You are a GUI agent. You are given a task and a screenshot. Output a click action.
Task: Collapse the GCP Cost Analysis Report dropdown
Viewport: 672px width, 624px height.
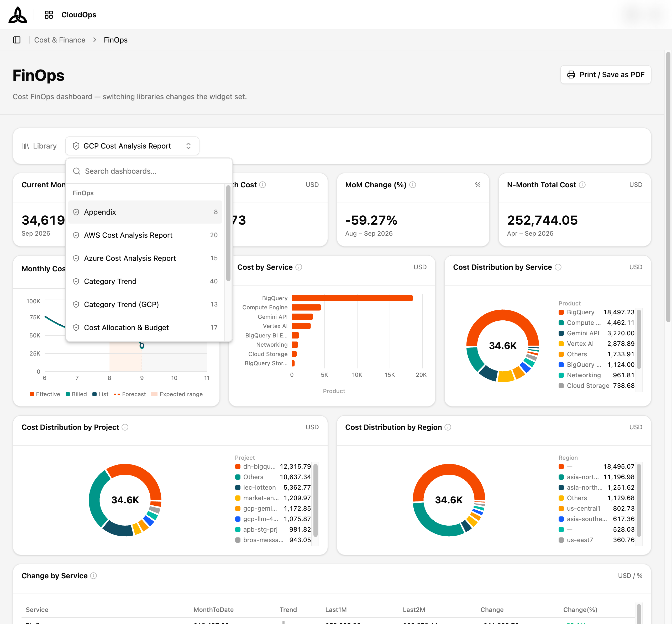[x=132, y=146]
